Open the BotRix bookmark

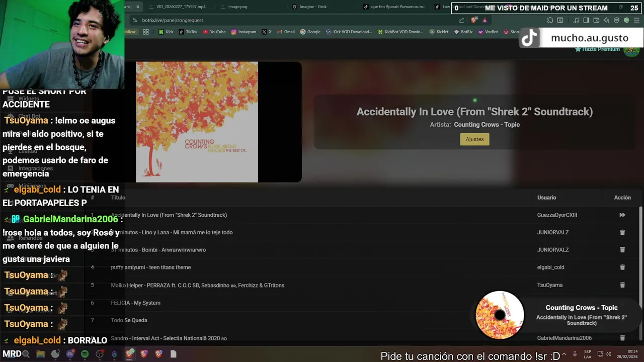click(x=463, y=32)
